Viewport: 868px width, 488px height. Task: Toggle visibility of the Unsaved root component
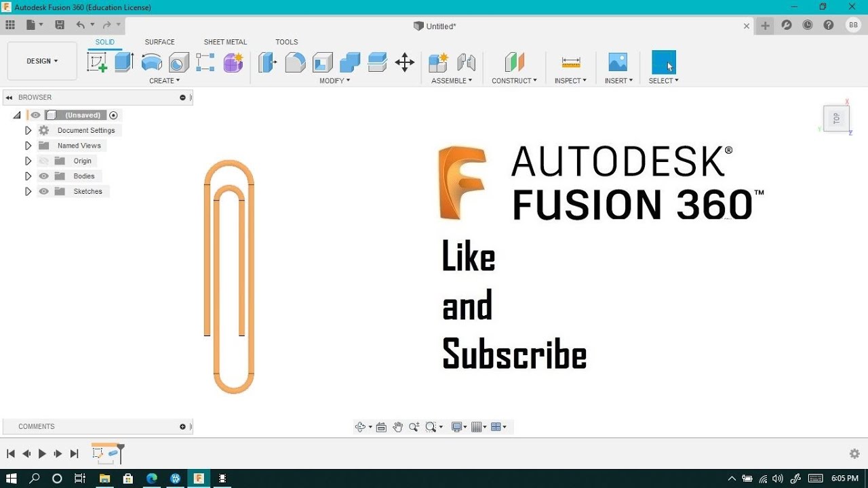pyautogui.click(x=35, y=115)
